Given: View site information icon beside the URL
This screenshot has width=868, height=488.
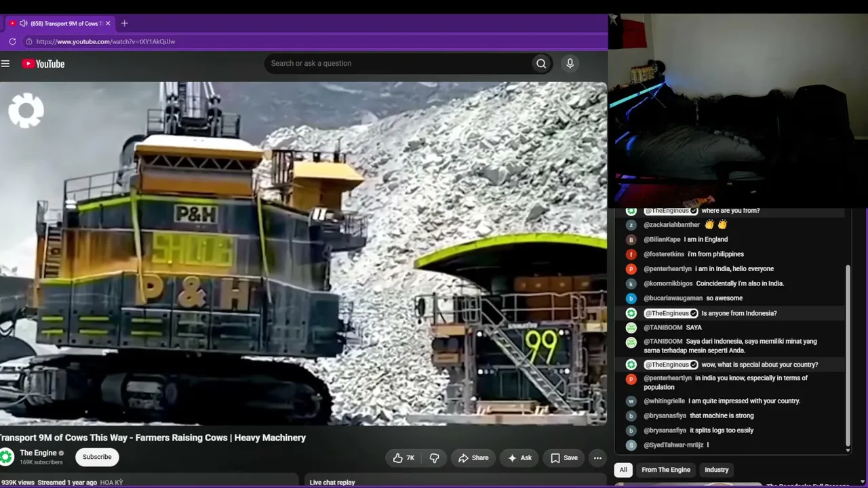Looking at the screenshot, I should click(28, 41).
